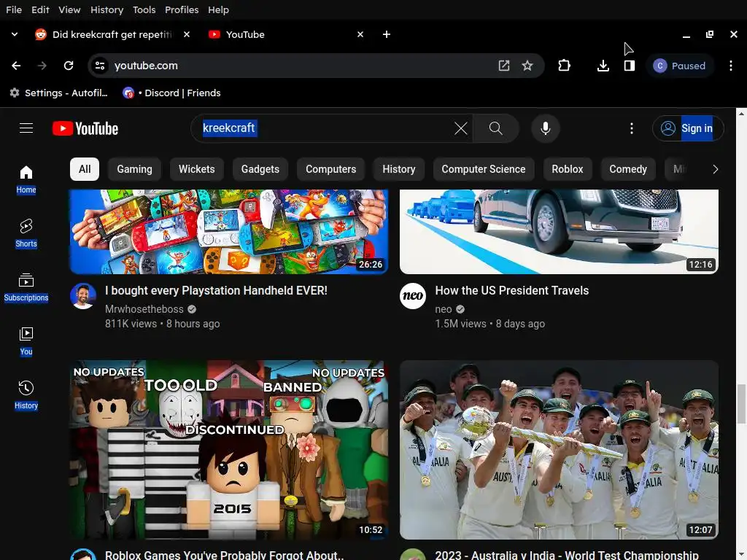The height and width of the screenshot is (560, 747).
Task: Go to Home in sidebar
Action: [26, 179]
